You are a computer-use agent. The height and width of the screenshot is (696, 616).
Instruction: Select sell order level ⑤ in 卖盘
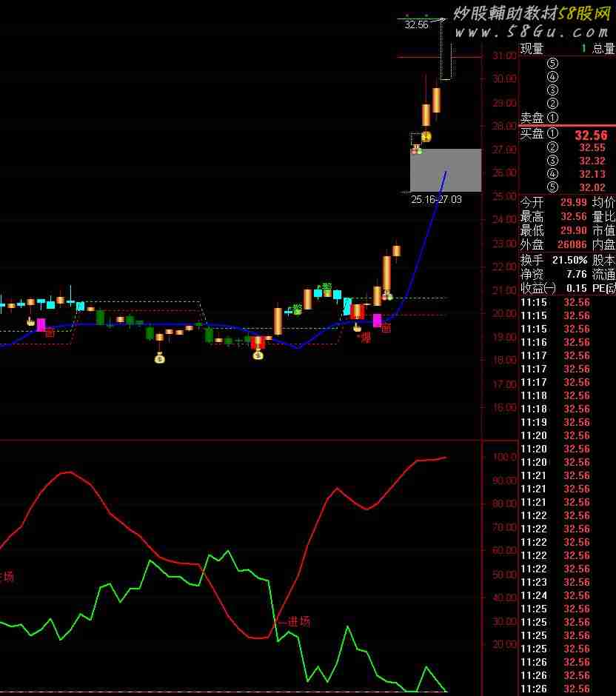(x=552, y=63)
